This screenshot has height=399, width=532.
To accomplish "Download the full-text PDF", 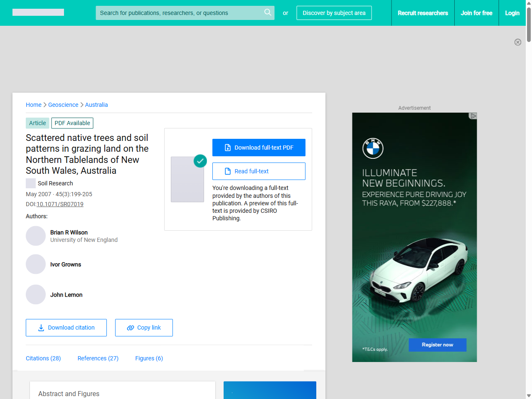I will (x=259, y=148).
